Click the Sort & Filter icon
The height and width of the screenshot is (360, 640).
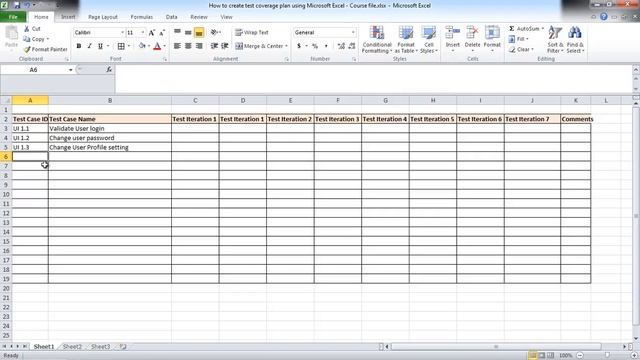555,33
